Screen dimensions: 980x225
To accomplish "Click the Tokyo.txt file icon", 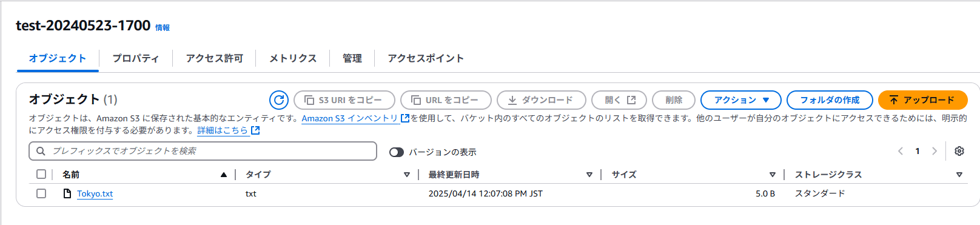I will pyautogui.click(x=67, y=193).
